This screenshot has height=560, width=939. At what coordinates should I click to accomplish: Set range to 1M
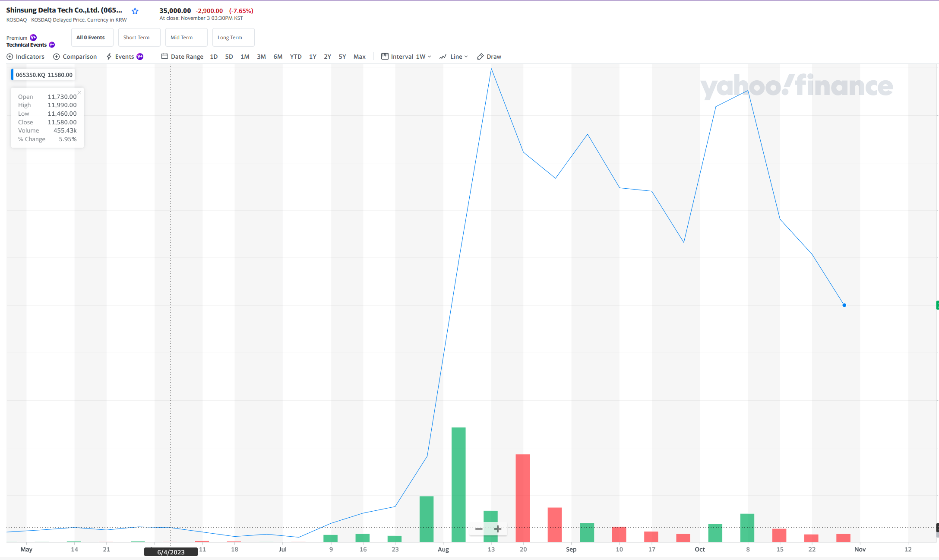point(245,57)
